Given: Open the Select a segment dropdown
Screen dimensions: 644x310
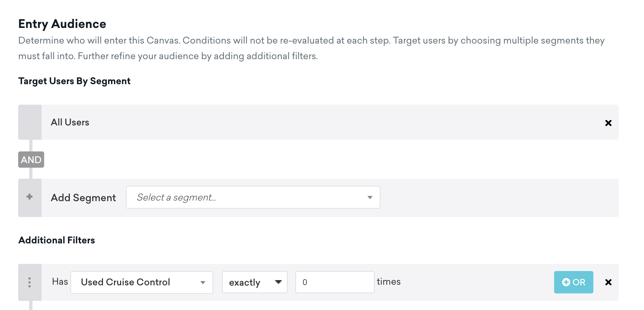Looking at the screenshot, I should 253,197.
